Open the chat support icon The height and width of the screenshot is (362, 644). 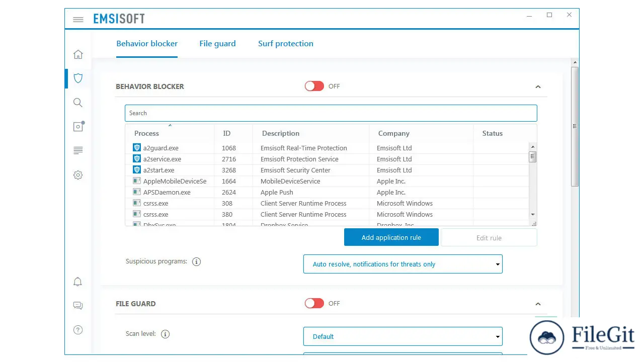78,306
